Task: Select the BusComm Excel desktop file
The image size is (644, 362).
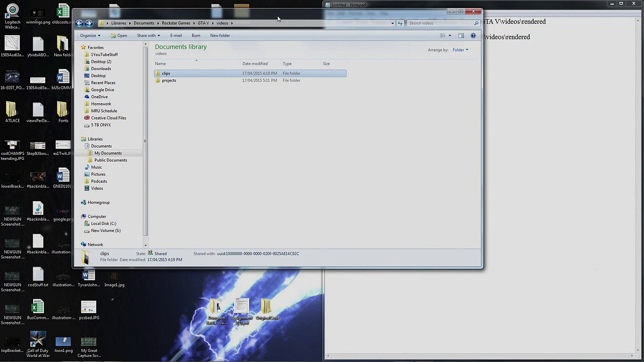Action: pyautogui.click(x=38, y=310)
